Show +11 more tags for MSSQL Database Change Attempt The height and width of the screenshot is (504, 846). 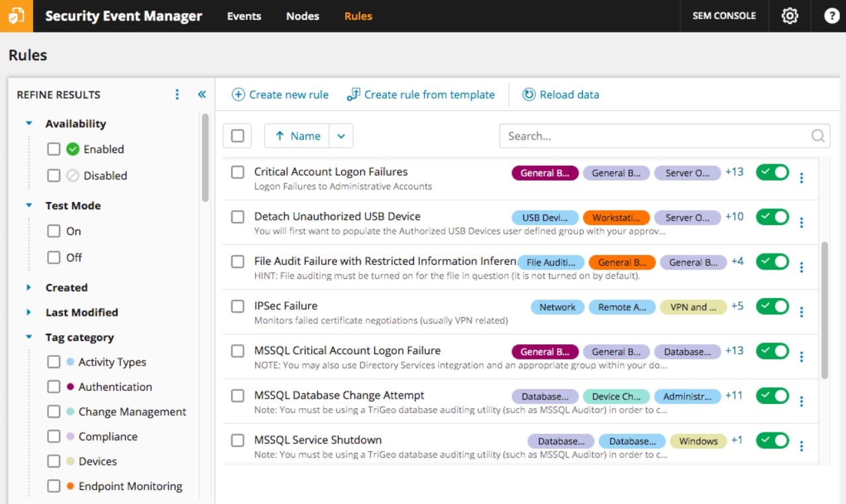(x=734, y=395)
